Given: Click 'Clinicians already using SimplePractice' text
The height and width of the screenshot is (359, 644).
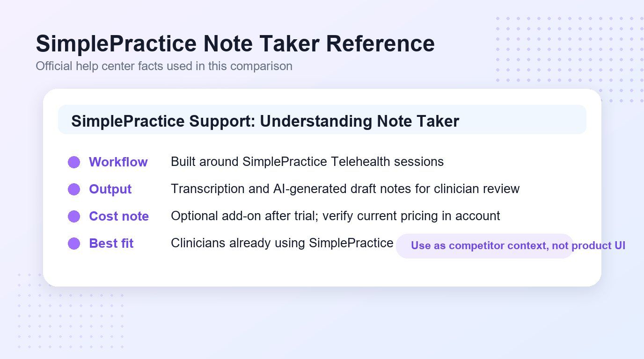Looking at the screenshot, I should (x=282, y=243).
